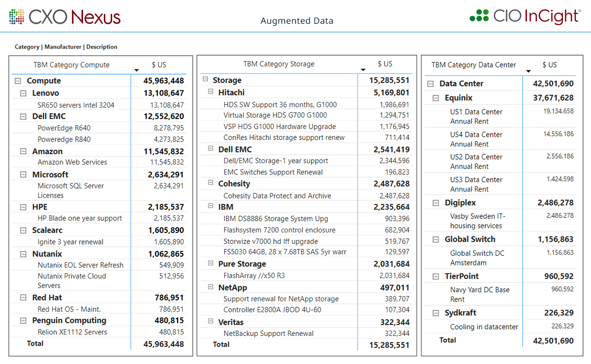Screen dimensions: 591x364
Task: Click the CXO Nexus logo
Action: click(x=65, y=17)
